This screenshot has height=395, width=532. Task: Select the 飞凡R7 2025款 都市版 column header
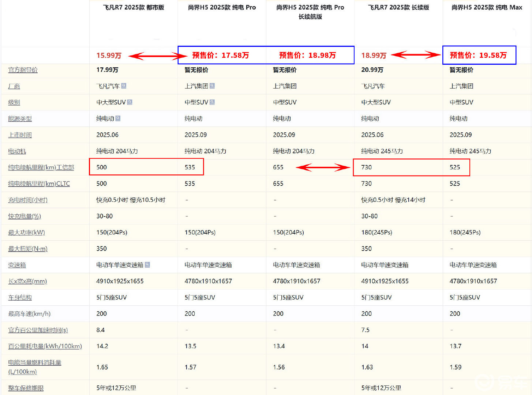click(x=134, y=7)
